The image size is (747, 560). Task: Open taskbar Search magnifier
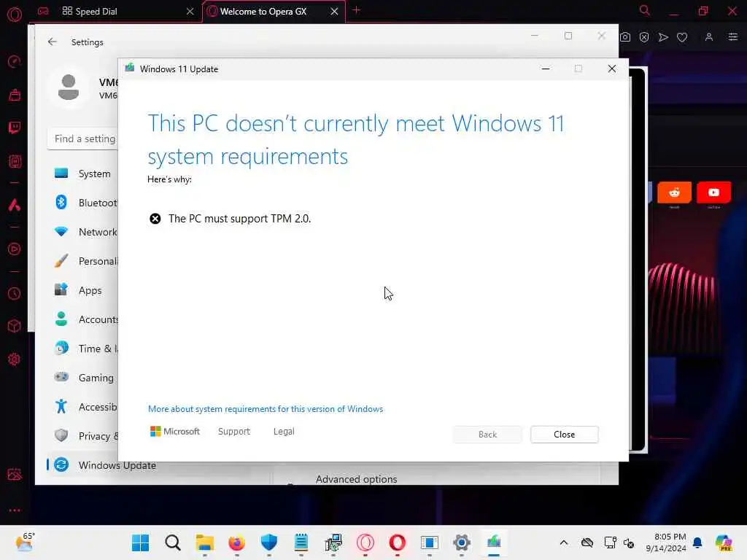(173, 542)
